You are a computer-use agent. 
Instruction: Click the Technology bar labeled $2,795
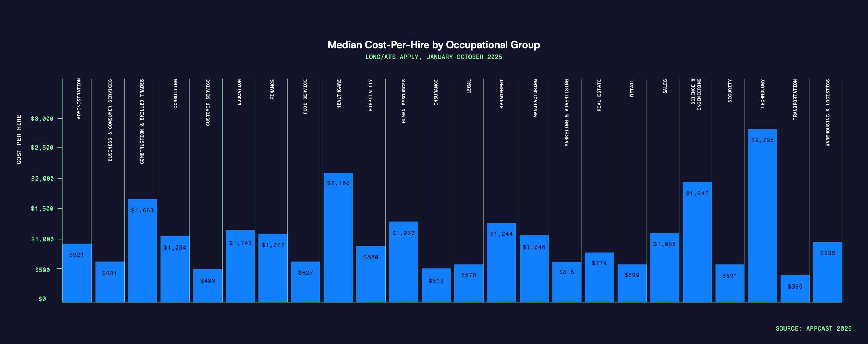(x=762, y=215)
